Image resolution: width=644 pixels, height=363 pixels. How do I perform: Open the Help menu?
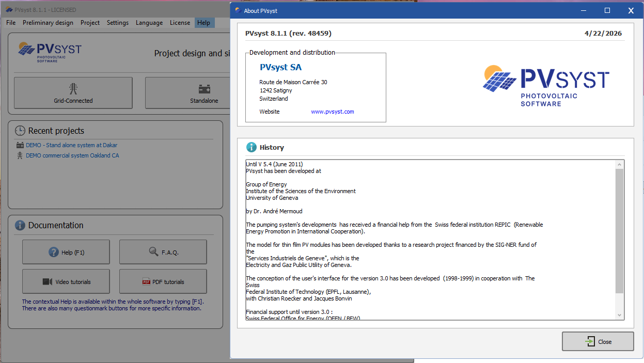point(204,23)
